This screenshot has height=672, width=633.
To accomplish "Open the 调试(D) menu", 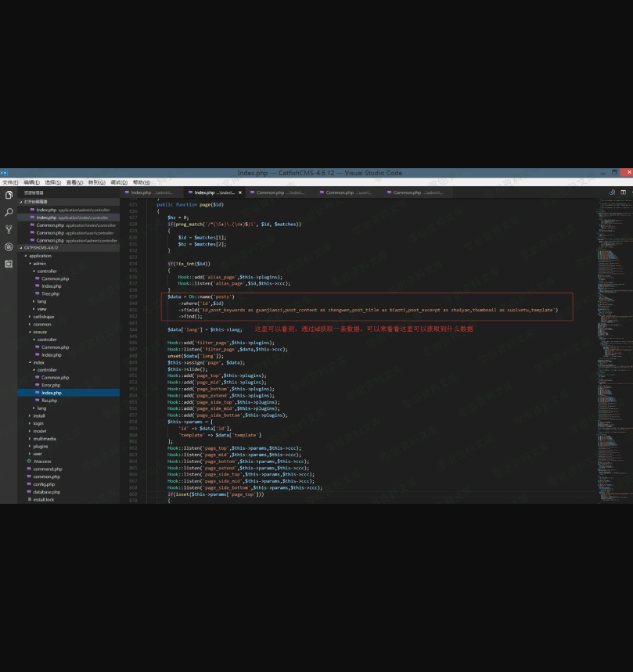I will pyautogui.click(x=119, y=181).
